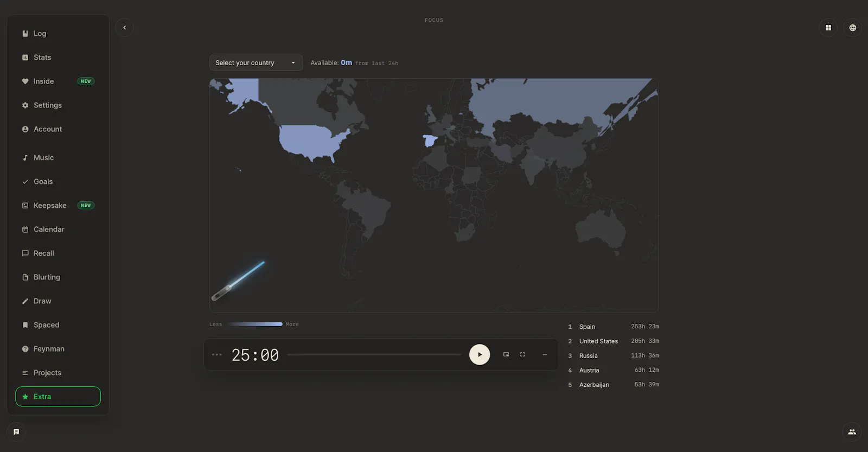Minimize the timer bar with the dash
Image resolution: width=868 pixels, height=452 pixels.
click(x=545, y=355)
